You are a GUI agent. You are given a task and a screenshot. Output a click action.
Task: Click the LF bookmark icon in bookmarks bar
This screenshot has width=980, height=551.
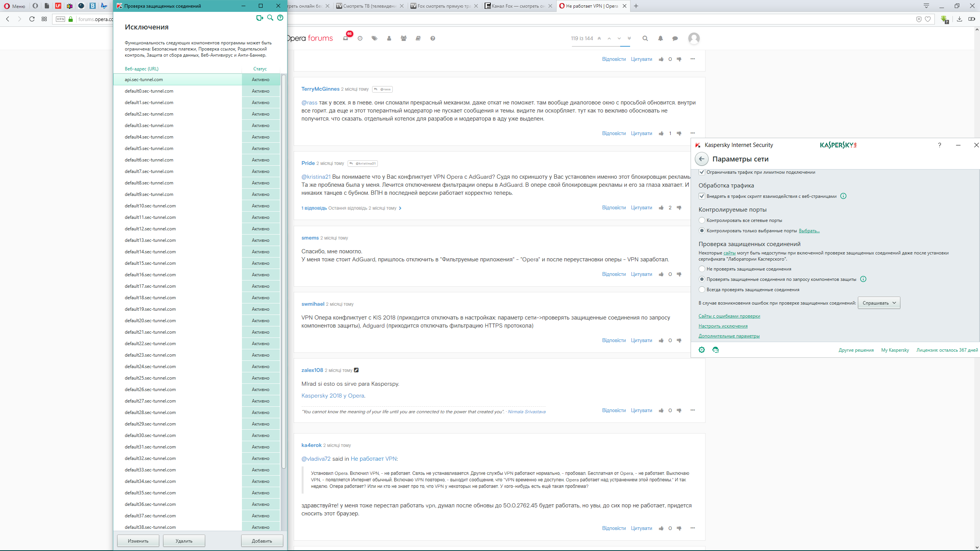(x=58, y=6)
